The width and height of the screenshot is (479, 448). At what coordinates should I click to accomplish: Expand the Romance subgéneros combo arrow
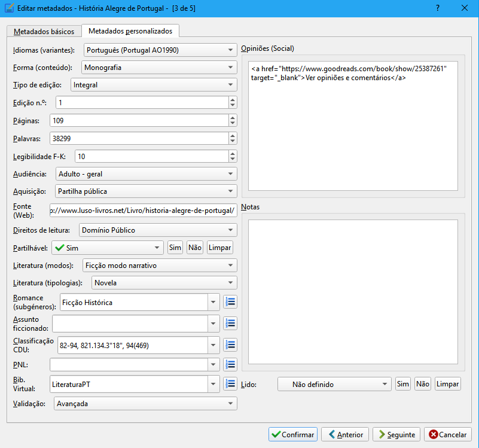coord(213,302)
